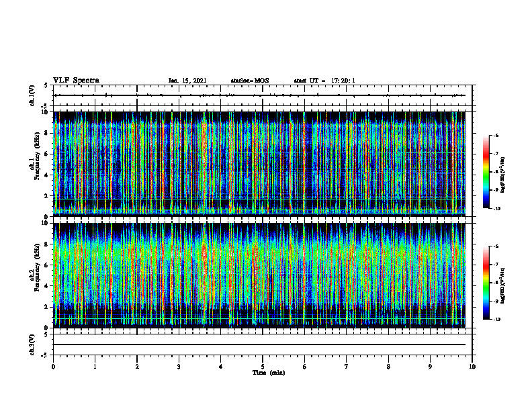Viewport: 532px width, 411px height.
Task: Click the ch.1 spectrogram plot area
Action: 259,164
